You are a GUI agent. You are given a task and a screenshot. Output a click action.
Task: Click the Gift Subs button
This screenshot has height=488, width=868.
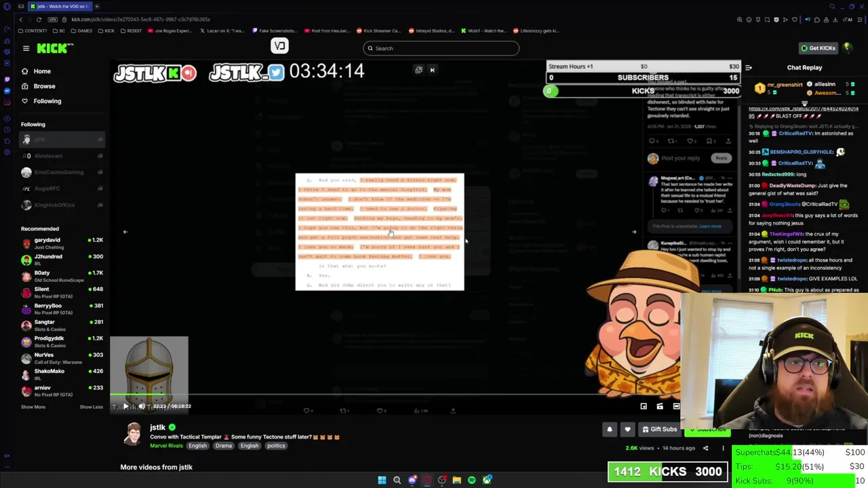tap(659, 429)
